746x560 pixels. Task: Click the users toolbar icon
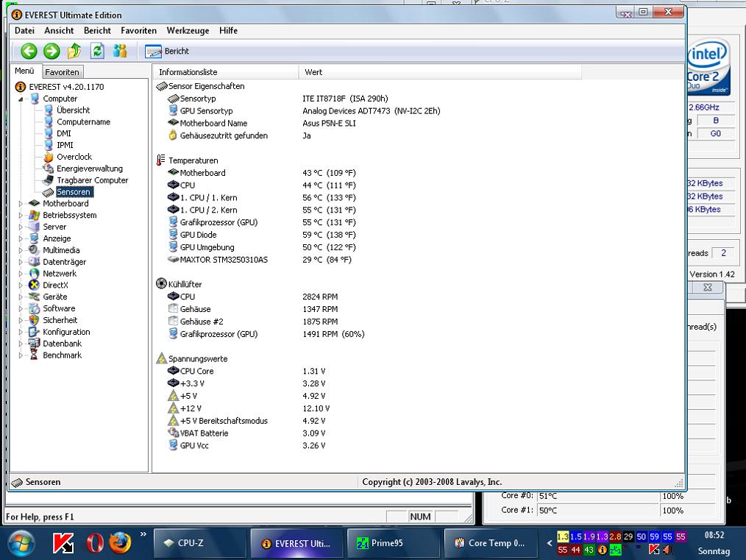(120, 51)
